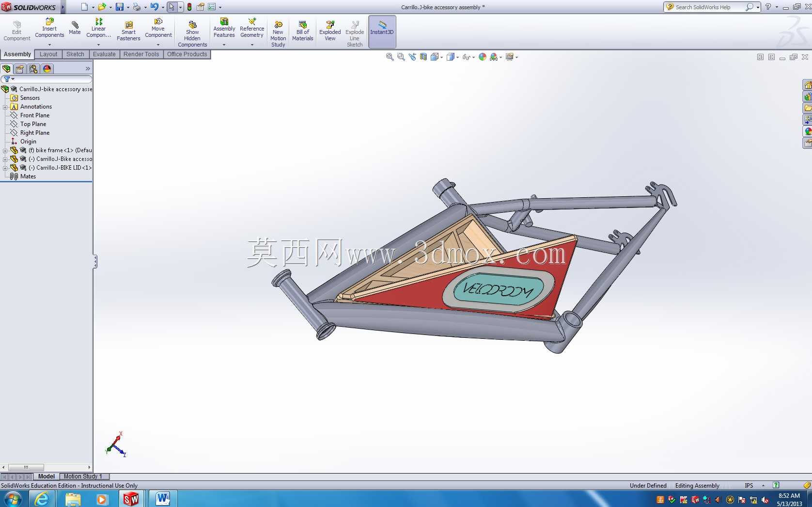Open Internet Explorer from taskbar

pos(42,499)
